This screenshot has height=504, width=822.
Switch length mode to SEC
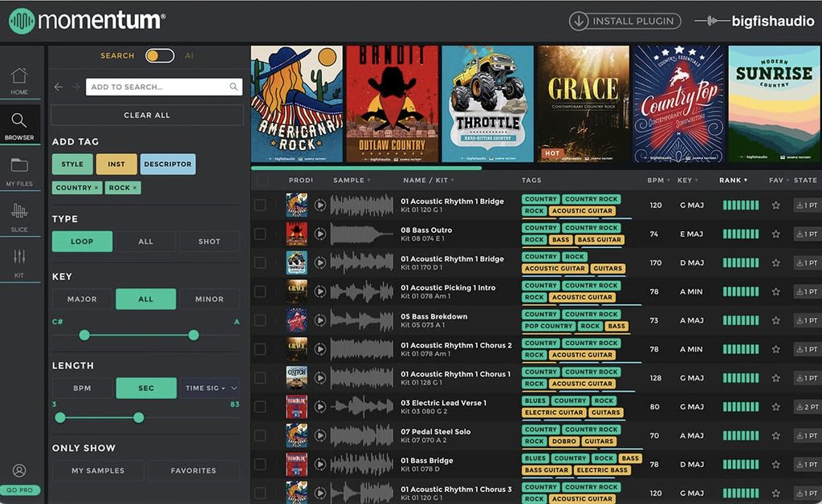click(146, 388)
